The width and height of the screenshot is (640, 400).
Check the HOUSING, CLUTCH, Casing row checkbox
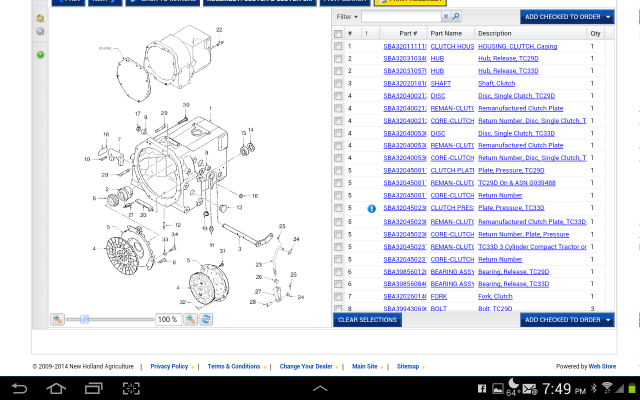click(x=338, y=46)
